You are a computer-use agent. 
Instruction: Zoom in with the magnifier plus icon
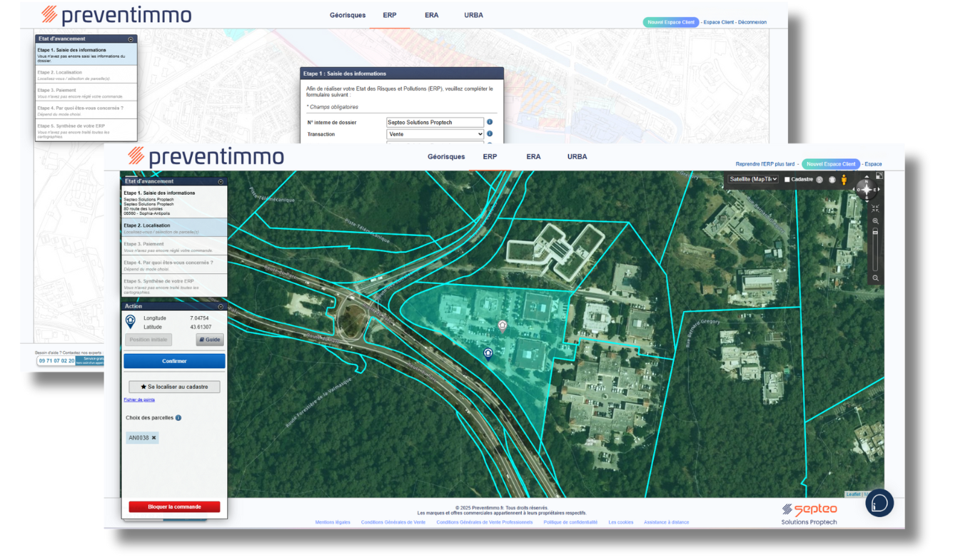click(x=875, y=222)
